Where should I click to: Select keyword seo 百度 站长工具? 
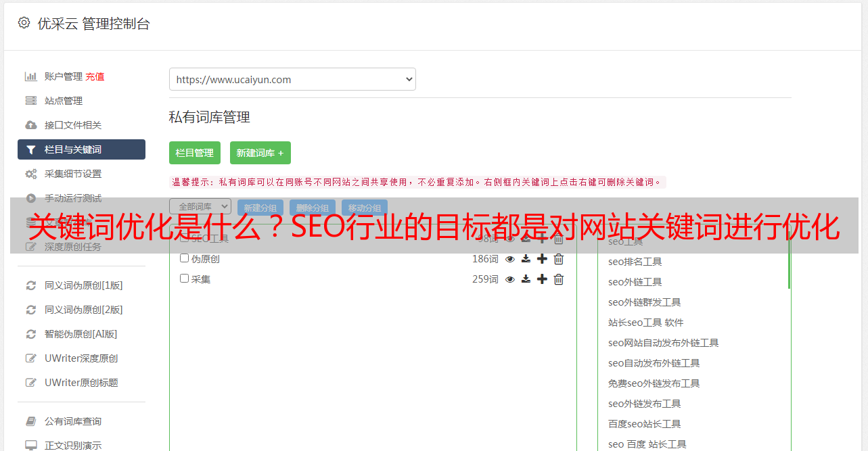(647, 444)
